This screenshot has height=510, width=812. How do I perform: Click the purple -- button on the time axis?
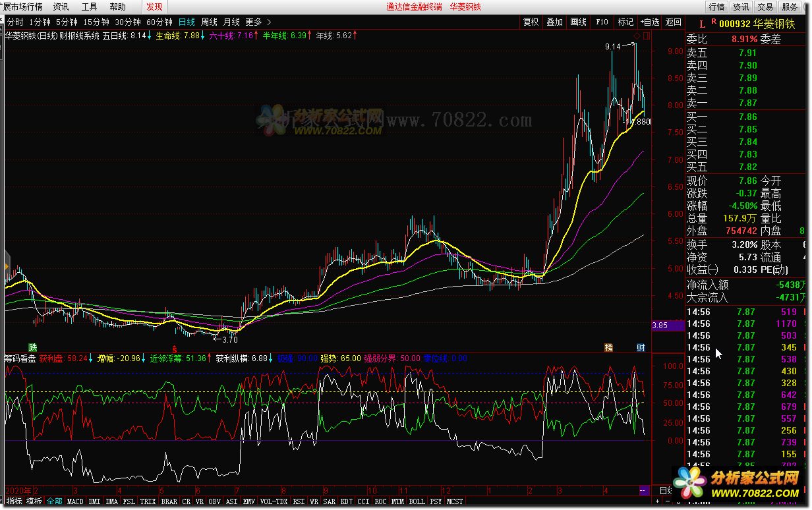[x=644, y=491]
